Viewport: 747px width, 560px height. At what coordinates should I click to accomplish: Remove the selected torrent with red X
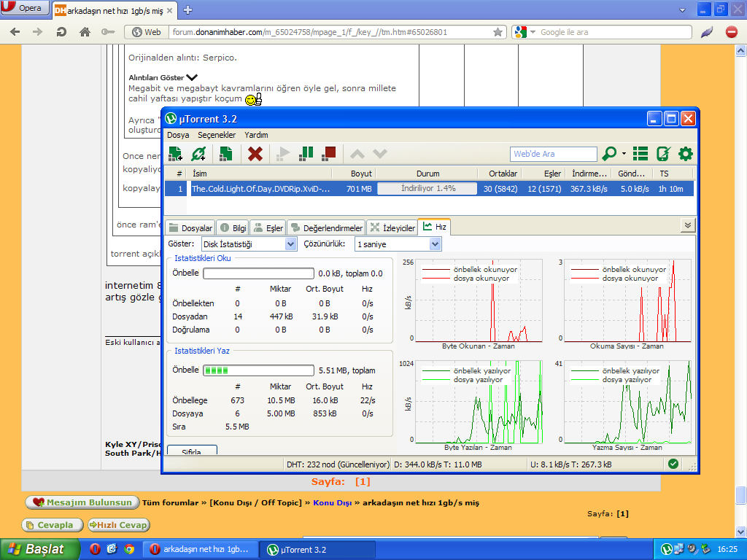pyautogui.click(x=255, y=154)
